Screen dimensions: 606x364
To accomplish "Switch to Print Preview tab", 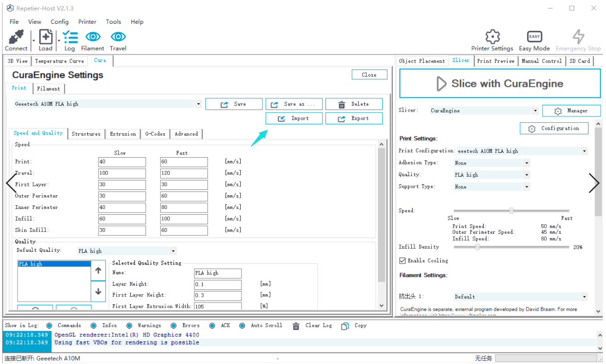I will pyautogui.click(x=496, y=61).
